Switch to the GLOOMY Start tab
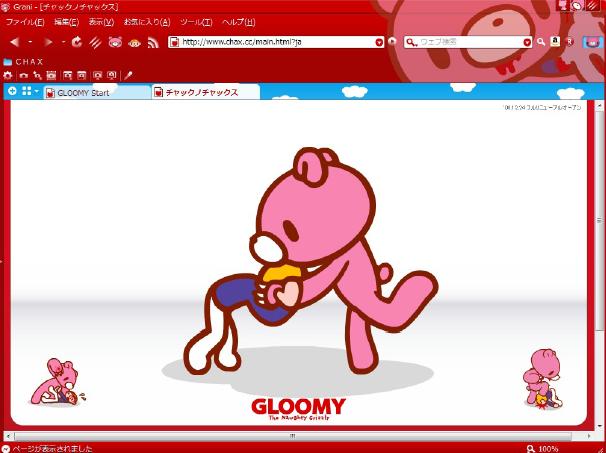Screen dimensions: 606x453 pyautogui.click(x=97, y=93)
